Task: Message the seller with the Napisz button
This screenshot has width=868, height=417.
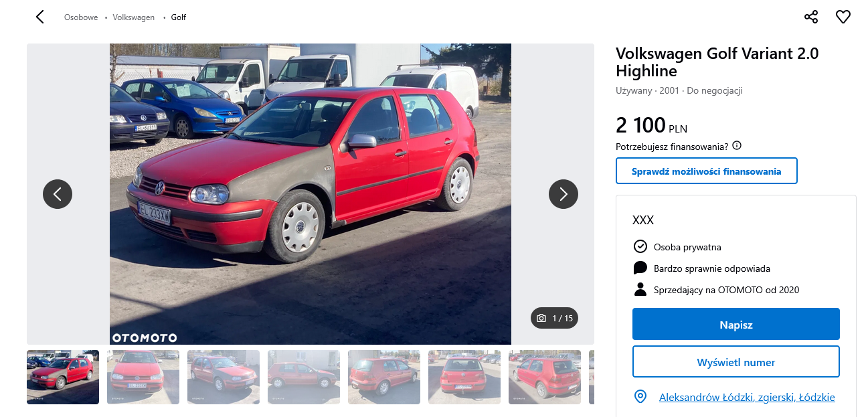Action: click(736, 324)
